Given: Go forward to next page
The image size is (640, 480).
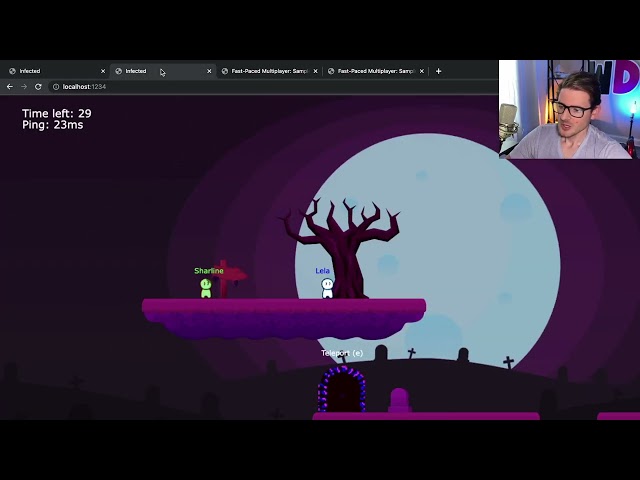Looking at the screenshot, I should click(24, 87).
